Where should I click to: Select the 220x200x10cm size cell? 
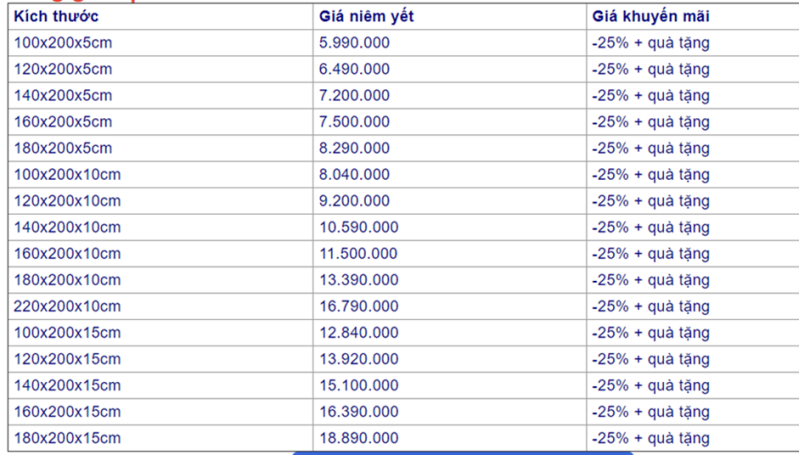[x=66, y=306]
